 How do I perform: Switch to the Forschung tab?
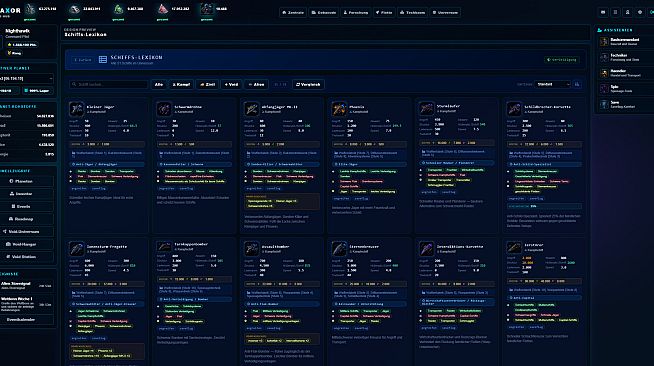tap(356, 13)
